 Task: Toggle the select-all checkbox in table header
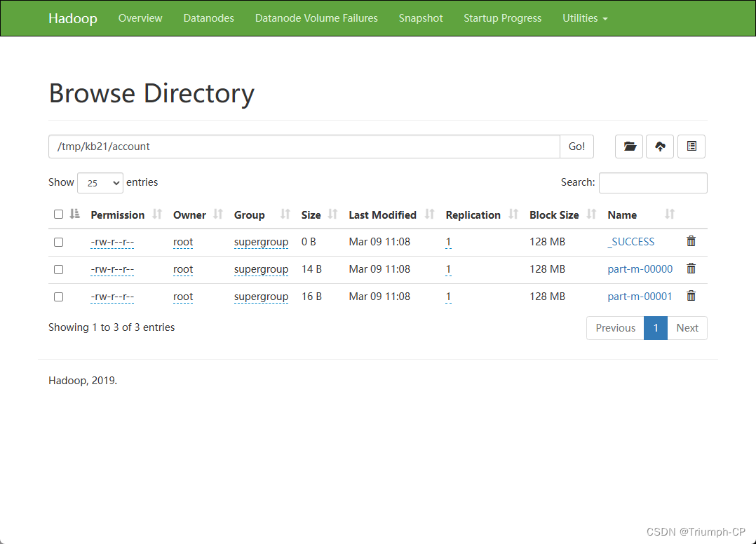tap(58, 215)
